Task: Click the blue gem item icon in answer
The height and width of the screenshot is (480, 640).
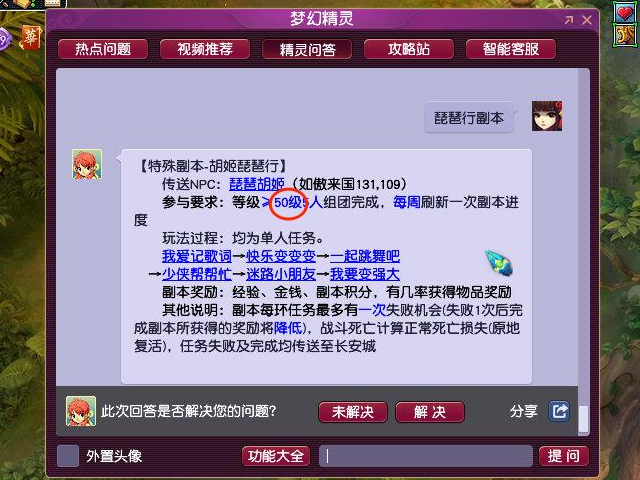Action: (500, 264)
